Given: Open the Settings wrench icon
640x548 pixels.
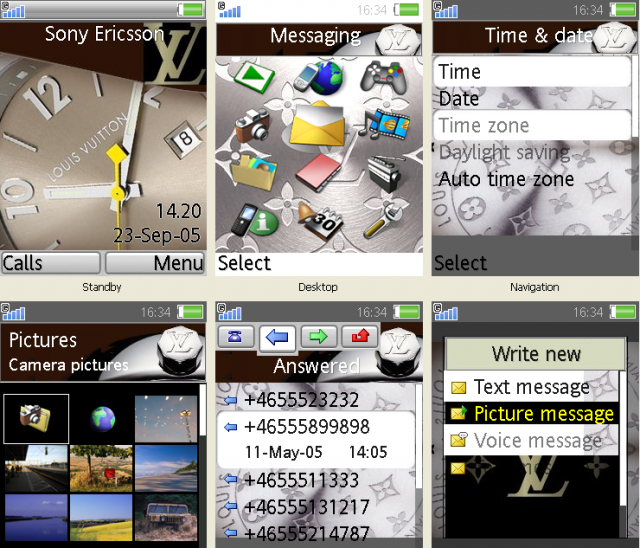Looking at the screenshot, I should [383, 221].
